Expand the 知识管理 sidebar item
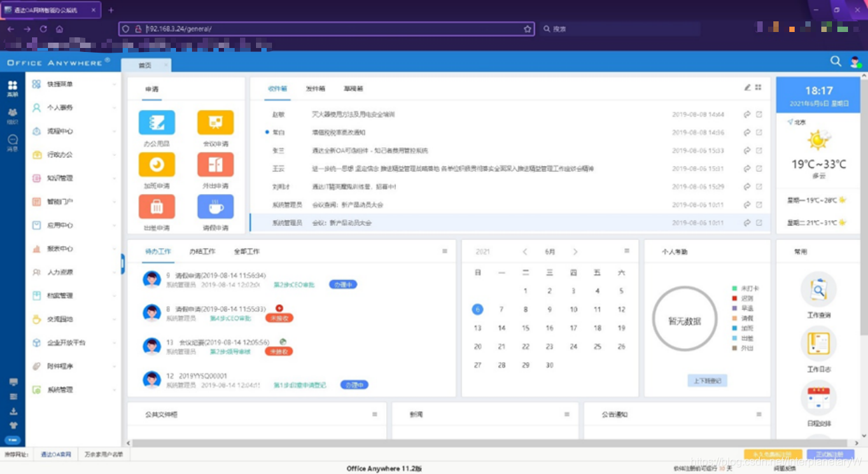The height and width of the screenshot is (474, 868). click(x=73, y=178)
